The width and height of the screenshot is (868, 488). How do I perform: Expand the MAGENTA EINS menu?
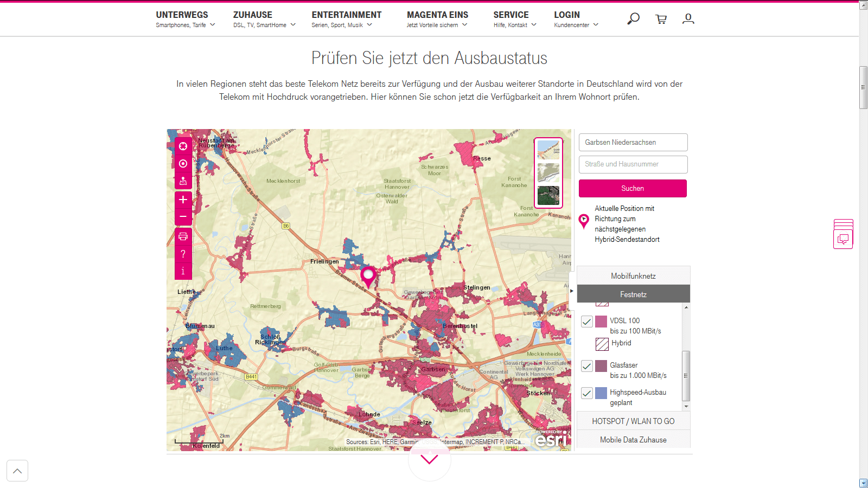[437, 19]
